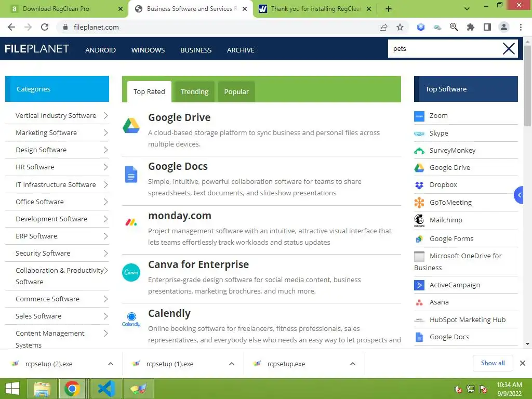Expand IT Infrastructure Software chevron
Viewport: 532px width, 399px height.
pyautogui.click(x=105, y=184)
